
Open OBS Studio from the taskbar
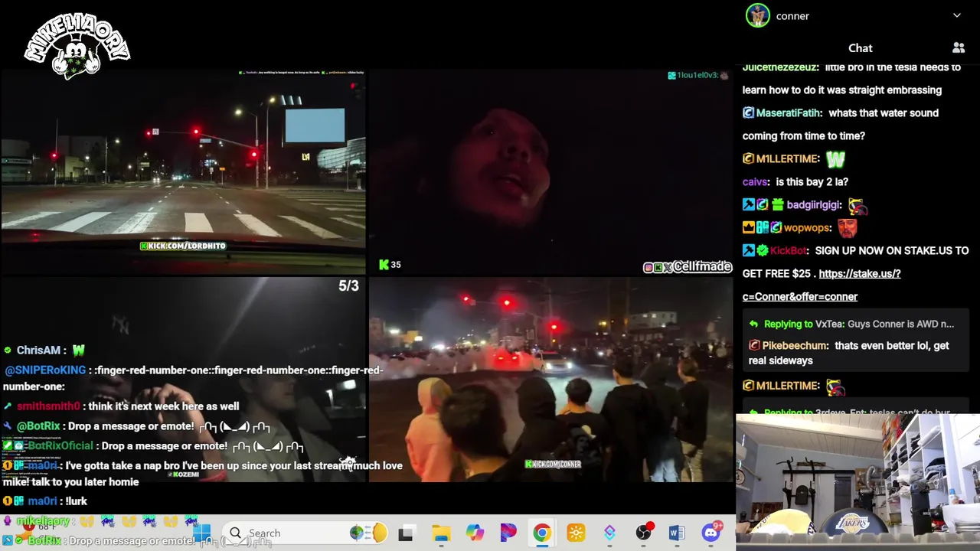pos(644,533)
